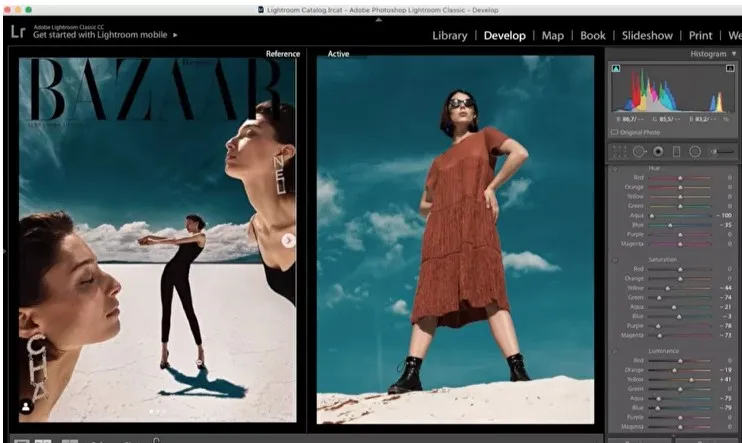Adjust the Saturation Yellow slider at -44

[x=667, y=288]
